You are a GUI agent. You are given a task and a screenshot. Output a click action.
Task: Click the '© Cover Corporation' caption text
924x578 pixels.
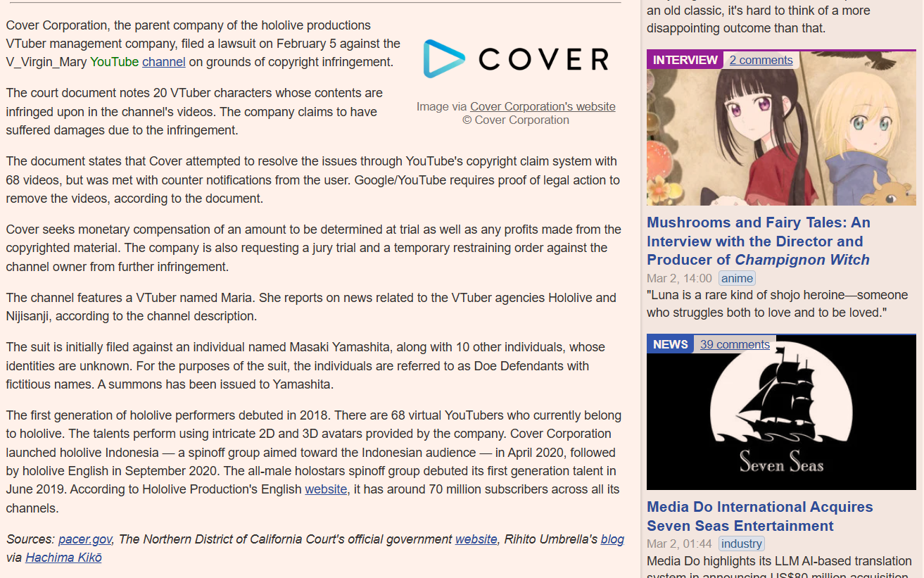pyautogui.click(x=516, y=120)
